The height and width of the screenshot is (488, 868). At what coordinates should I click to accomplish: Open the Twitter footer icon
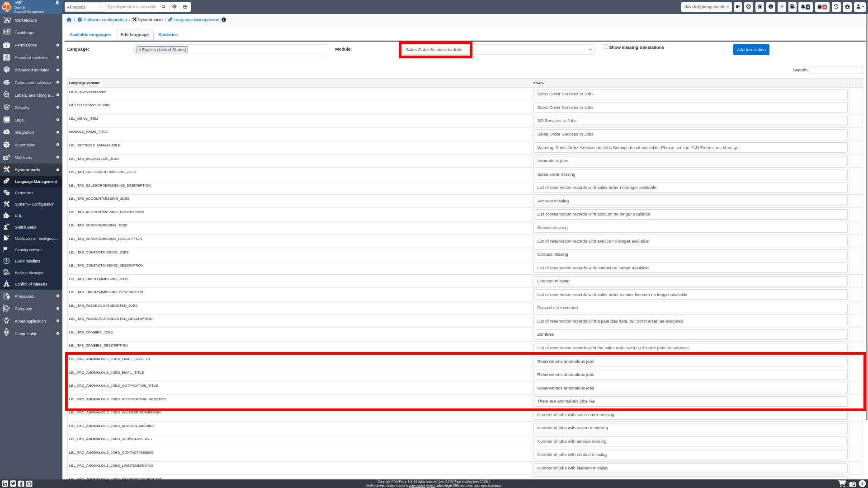point(13,483)
